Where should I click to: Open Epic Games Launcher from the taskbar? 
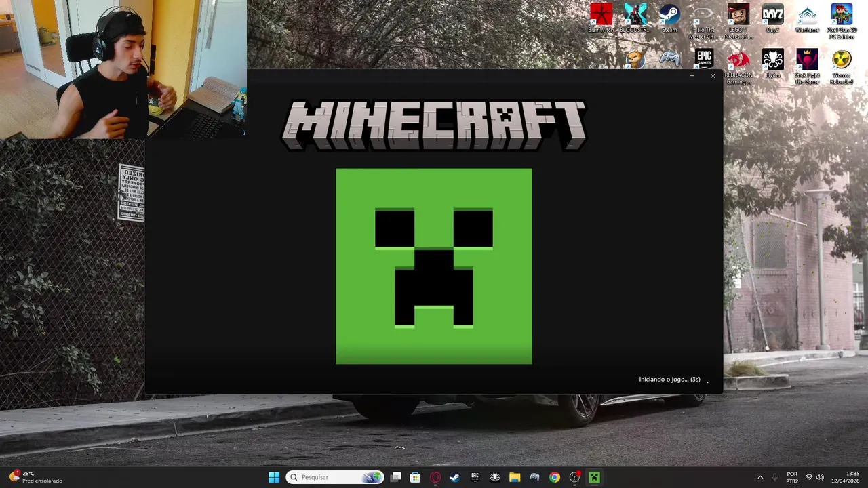coord(475,477)
